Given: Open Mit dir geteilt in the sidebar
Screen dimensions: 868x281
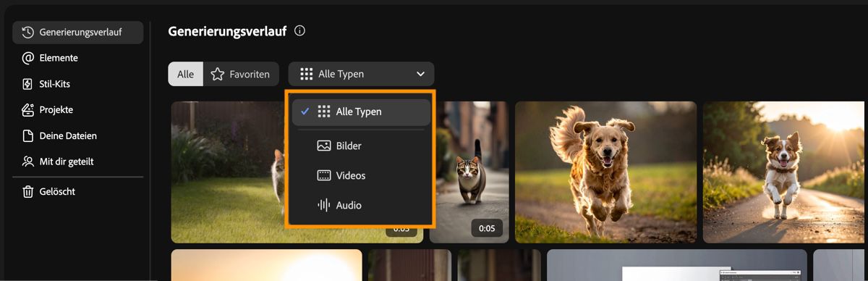Looking at the screenshot, I should click(58, 162).
